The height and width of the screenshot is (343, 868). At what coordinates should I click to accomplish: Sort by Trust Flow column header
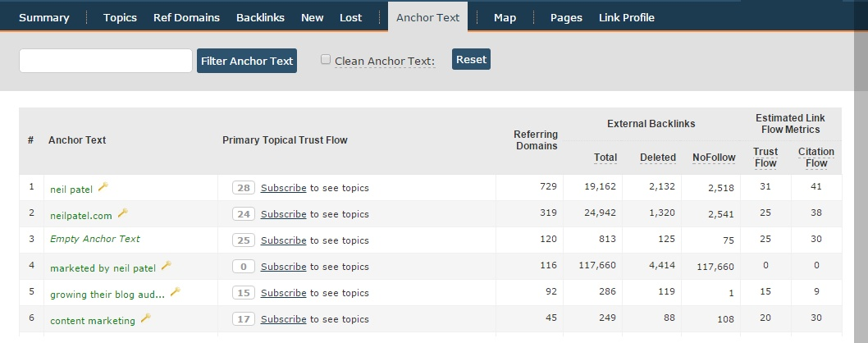click(x=765, y=158)
